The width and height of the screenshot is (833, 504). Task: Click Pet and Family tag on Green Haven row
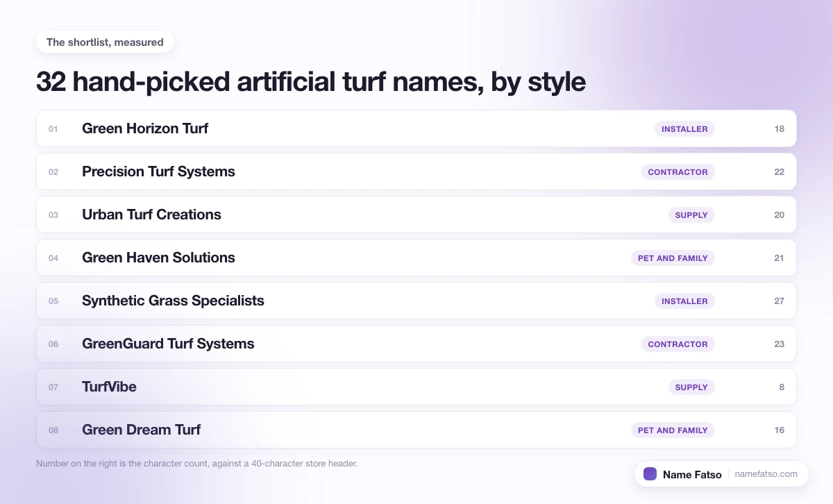point(673,258)
